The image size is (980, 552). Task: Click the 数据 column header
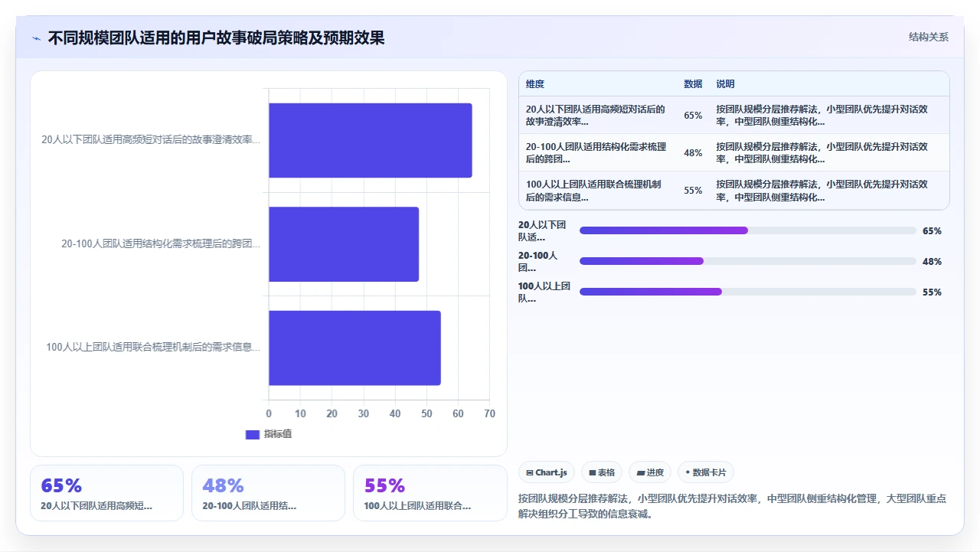tap(693, 84)
